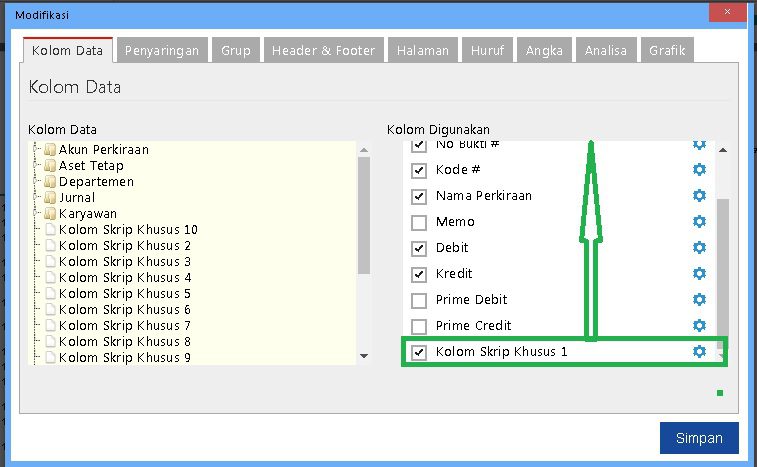Expand the Aset Tetap tree node
Screen dimensions: 757x467
(37, 166)
